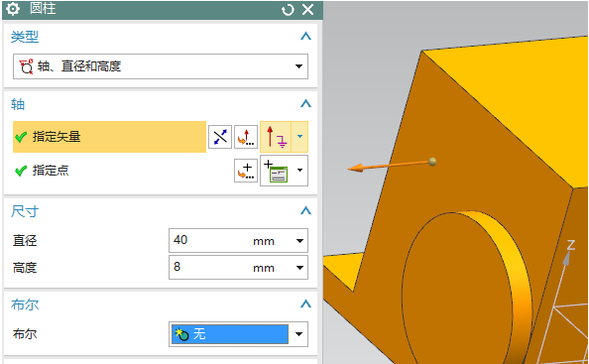Click the gear settings icon in dialog title
The image size is (589, 364).
tap(13, 9)
